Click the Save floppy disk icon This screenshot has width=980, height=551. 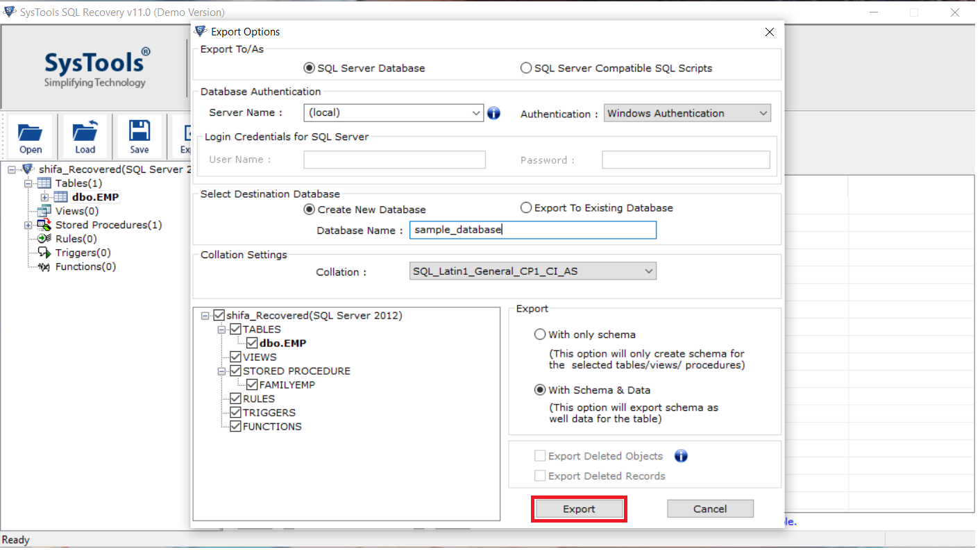[140, 132]
